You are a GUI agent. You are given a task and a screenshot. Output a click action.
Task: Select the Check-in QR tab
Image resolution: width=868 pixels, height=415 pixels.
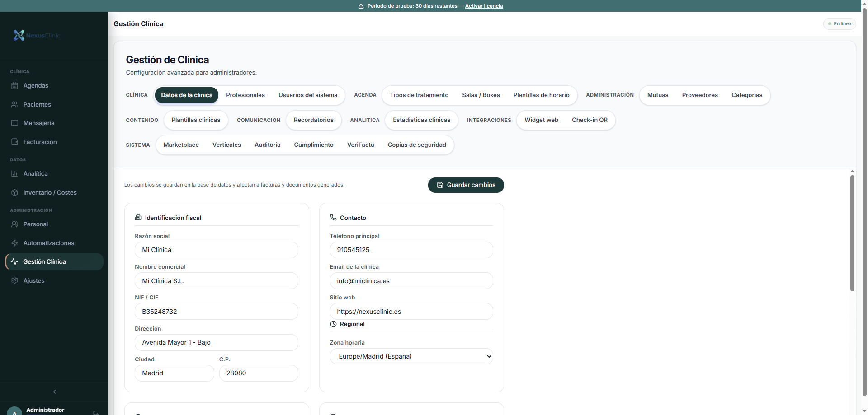[590, 120]
